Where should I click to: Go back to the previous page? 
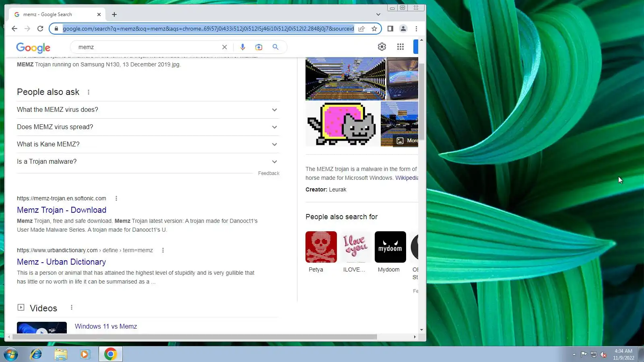click(14, 29)
